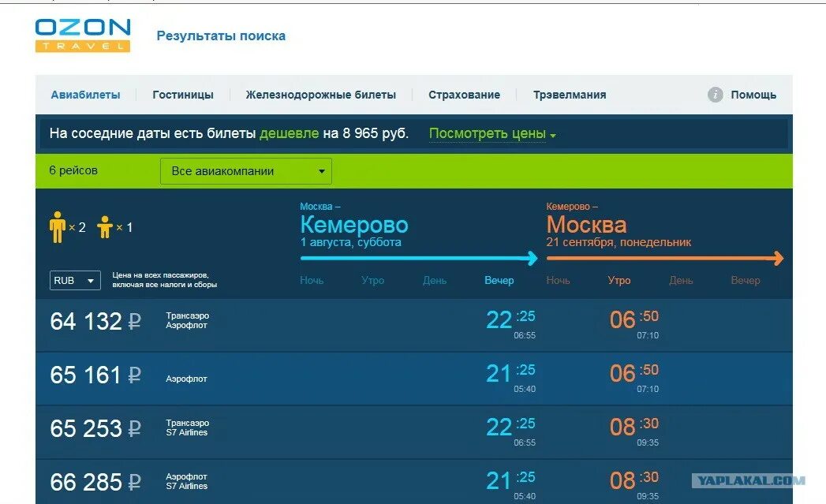Click Трансаэро Аэрофлот airline label
826x504 pixels.
[x=188, y=320]
